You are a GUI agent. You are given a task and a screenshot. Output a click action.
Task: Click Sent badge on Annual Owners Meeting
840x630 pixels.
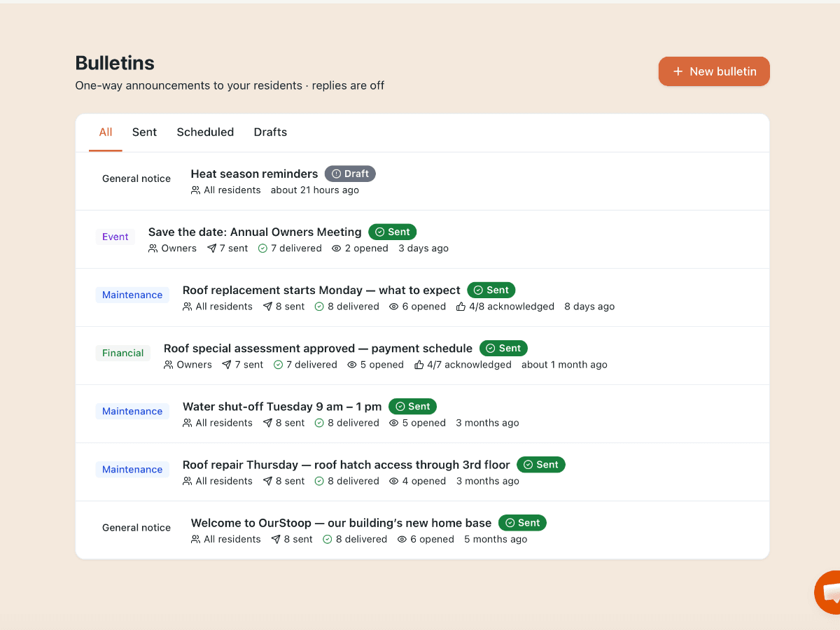click(393, 232)
